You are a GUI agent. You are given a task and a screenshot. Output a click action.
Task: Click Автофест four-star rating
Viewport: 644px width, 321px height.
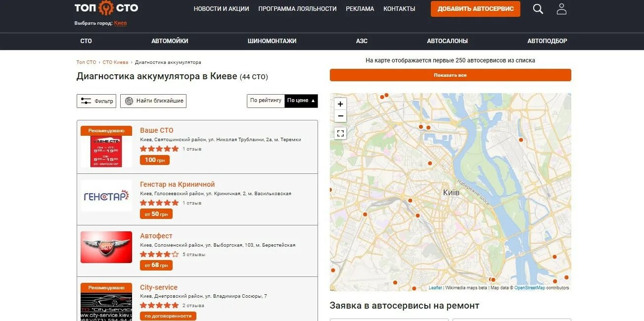159,254
